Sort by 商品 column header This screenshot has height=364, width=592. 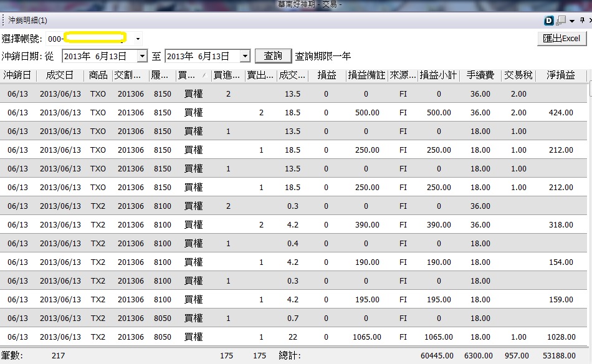pyautogui.click(x=98, y=75)
